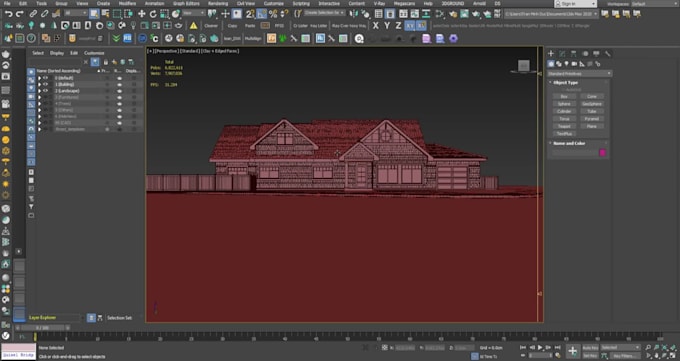Open the Create Selection Set dropdown
Viewport: 680px width, 361px height.
tap(325, 13)
